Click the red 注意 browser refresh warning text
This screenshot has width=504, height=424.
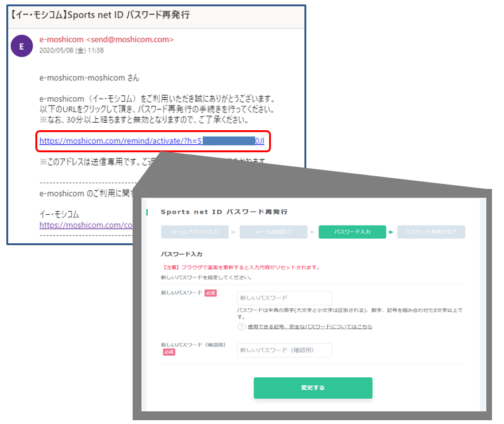tap(240, 267)
